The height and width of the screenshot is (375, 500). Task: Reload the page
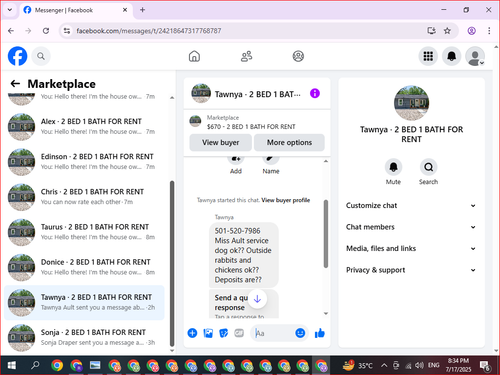[x=46, y=31]
